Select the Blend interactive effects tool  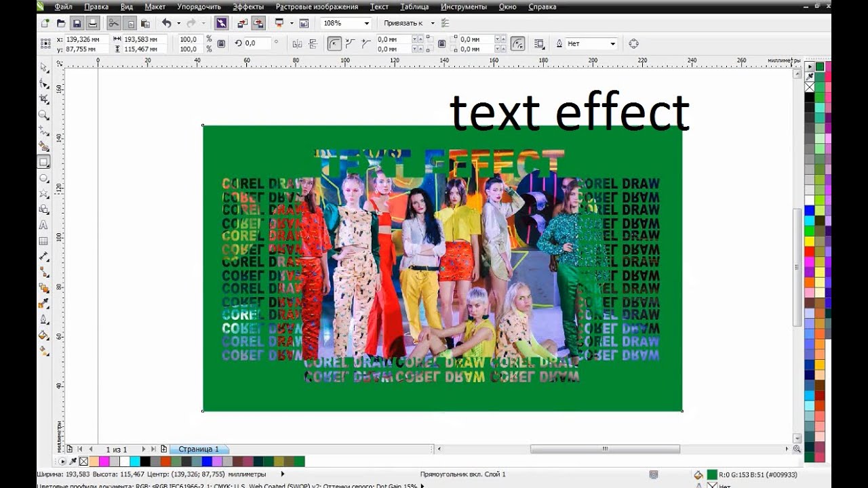(x=44, y=288)
